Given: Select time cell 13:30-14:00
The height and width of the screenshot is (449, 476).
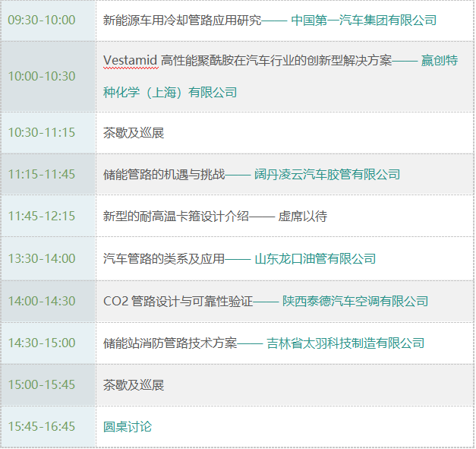Looking at the screenshot, I should click(x=49, y=259).
